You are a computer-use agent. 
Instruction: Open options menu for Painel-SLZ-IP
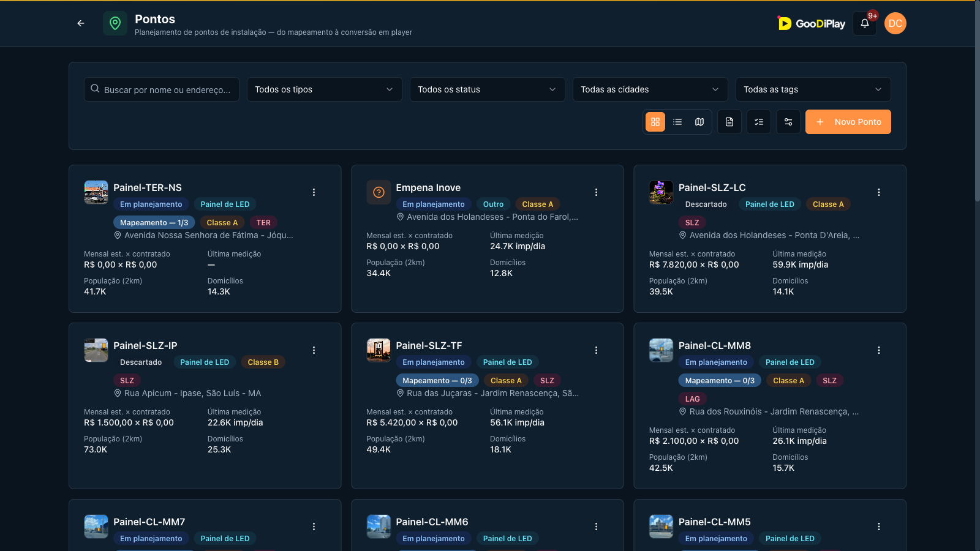click(x=314, y=350)
